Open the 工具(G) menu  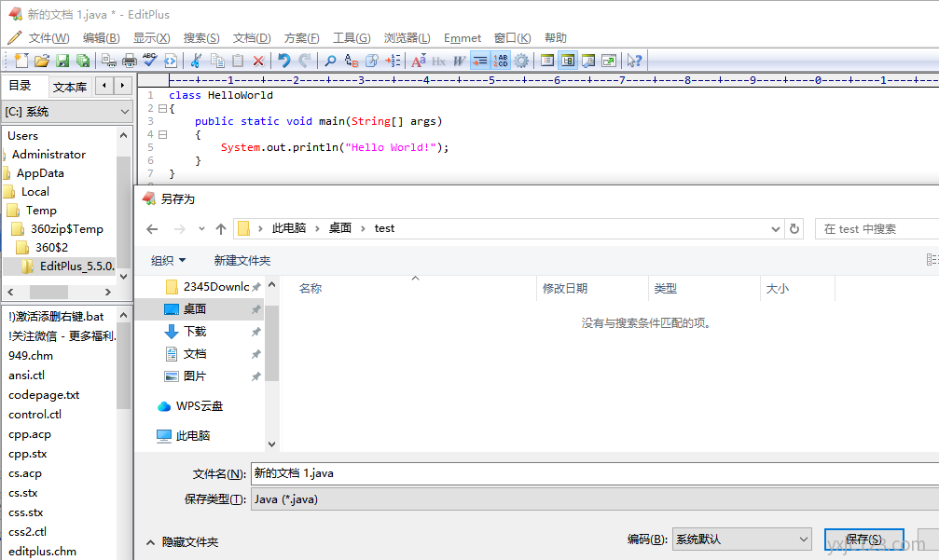point(352,37)
